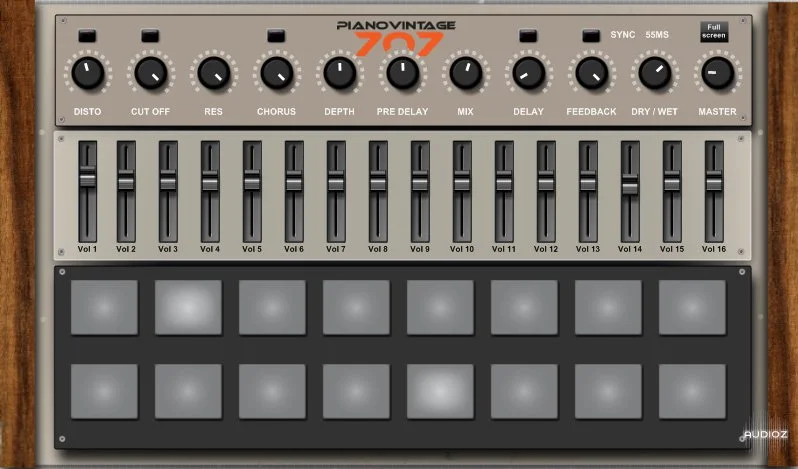The width and height of the screenshot is (798, 469).
Task: Click the 55MS sync time value
Action: pos(657,35)
